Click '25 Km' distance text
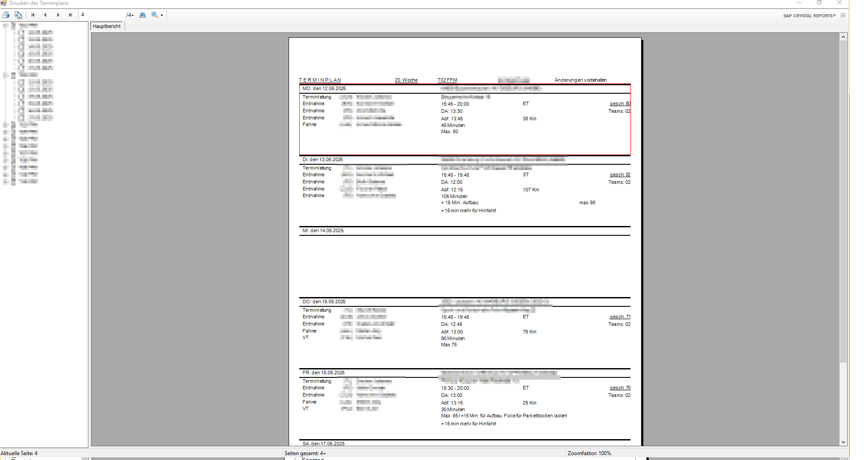This screenshot has width=868, height=460. [x=530, y=403]
